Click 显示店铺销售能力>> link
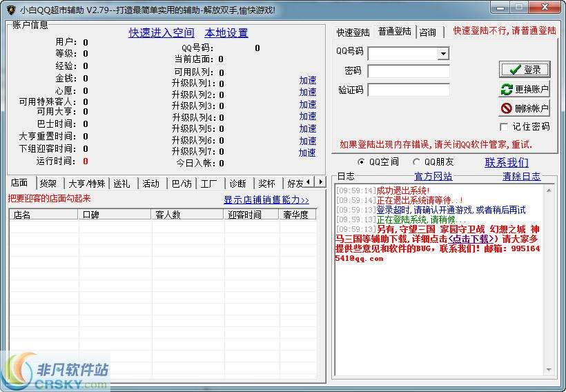The height and width of the screenshot is (392, 566). point(266,199)
